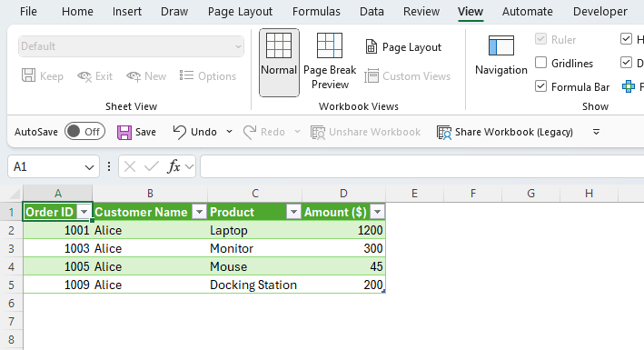Undo the last action
The height and width of the screenshot is (350, 644).
click(194, 132)
